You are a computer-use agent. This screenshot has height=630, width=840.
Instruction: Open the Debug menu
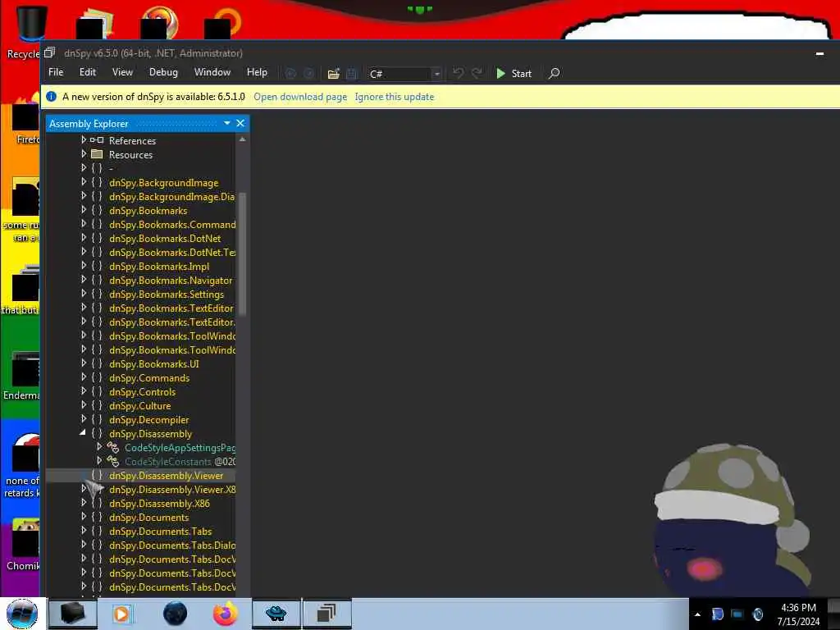(x=163, y=72)
